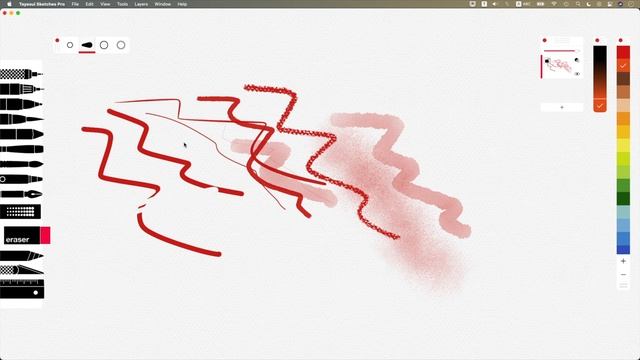Open the Window menu
The height and width of the screenshot is (360, 640).
[162, 4]
